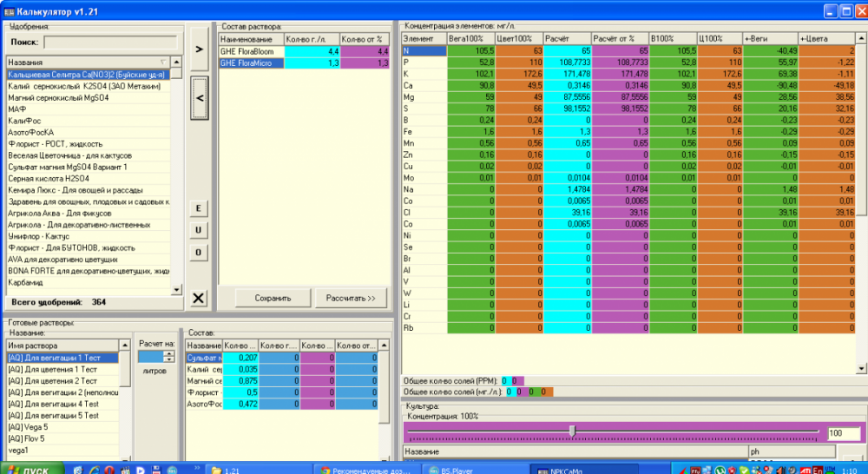Viewport: 868px width, 474px height.
Task: Click the Названия column header sort arrow
Action: [x=163, y=62]
